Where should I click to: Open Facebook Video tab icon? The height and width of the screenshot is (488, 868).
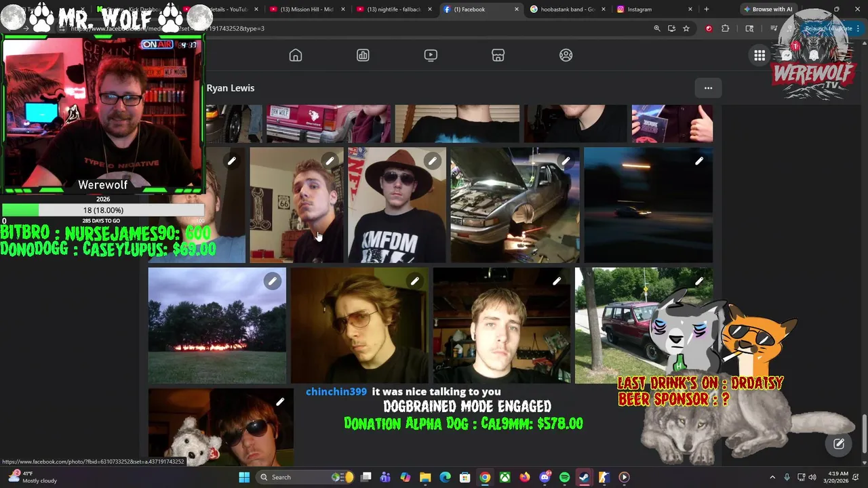click(x=431, y=56)
